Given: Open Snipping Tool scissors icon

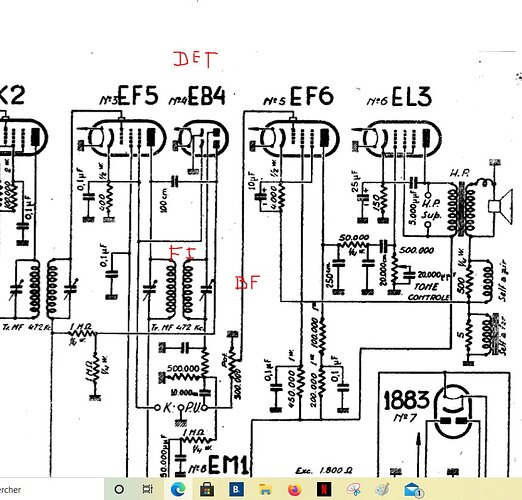Looking at the screenshot, I should point(353,489).
